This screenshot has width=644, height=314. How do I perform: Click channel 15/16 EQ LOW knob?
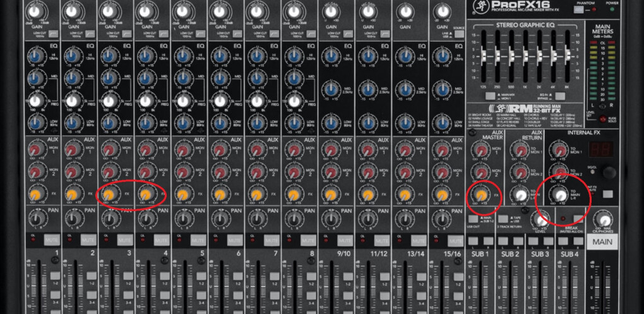pos(441,123)
